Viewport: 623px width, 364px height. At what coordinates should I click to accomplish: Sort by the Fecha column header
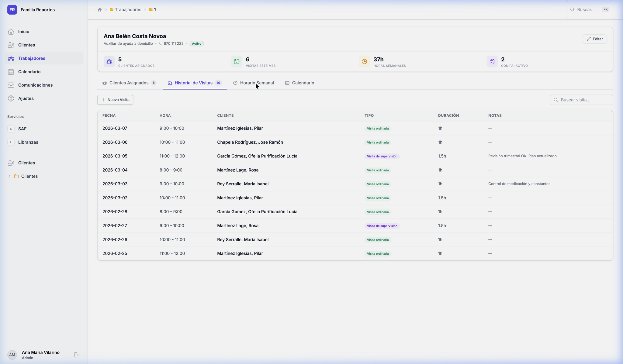[x=109, y=115]
